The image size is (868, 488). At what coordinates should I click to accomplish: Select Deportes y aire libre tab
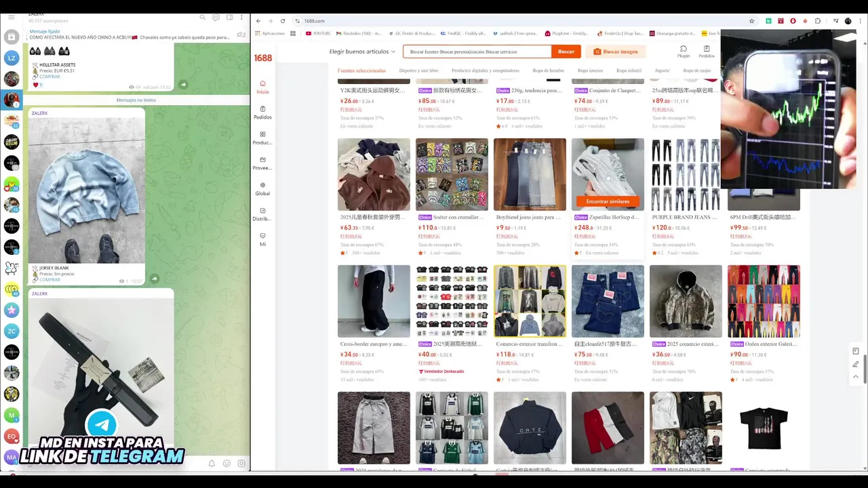tap(418, 70)
